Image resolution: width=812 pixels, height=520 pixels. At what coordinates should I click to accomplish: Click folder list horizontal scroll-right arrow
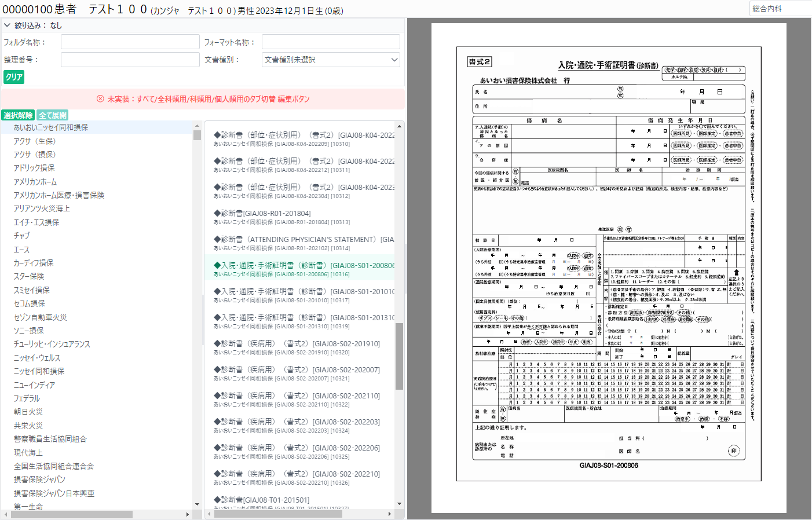187,514
